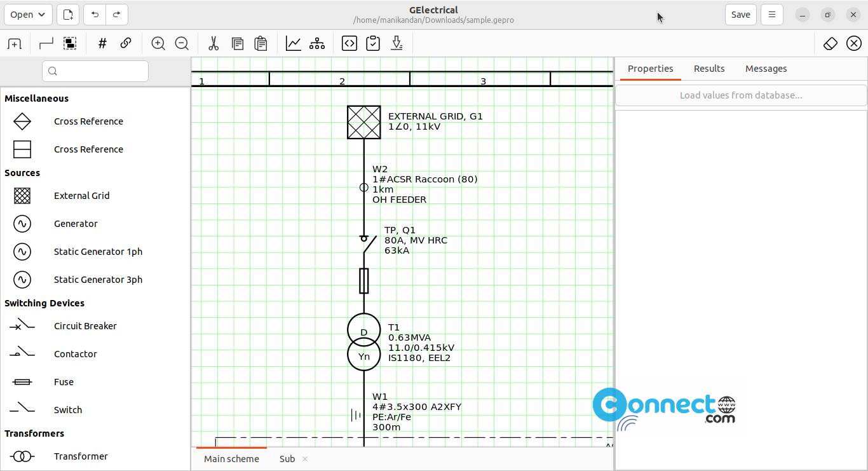Select the scissors cut tool
868x471 pixels.
(214, 43)
